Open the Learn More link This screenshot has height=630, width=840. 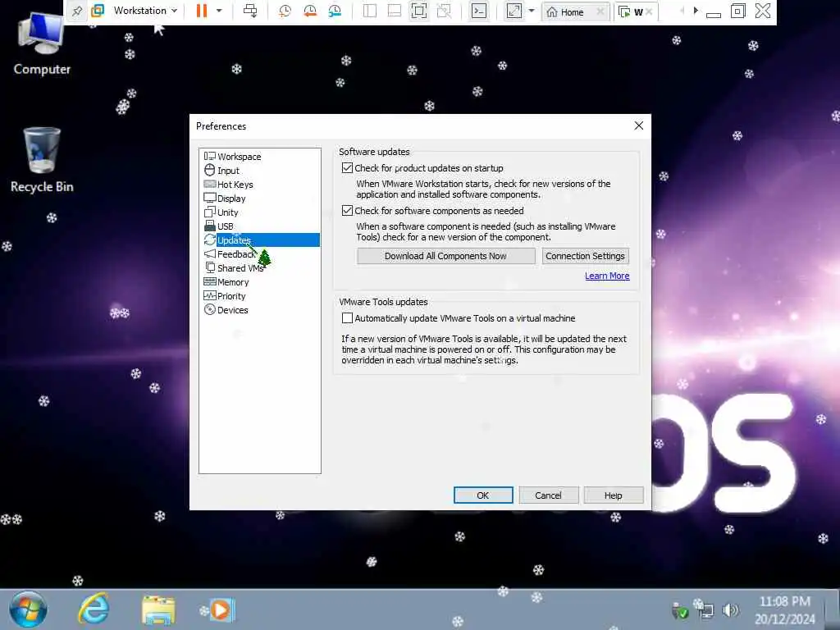tap(607, 276)
